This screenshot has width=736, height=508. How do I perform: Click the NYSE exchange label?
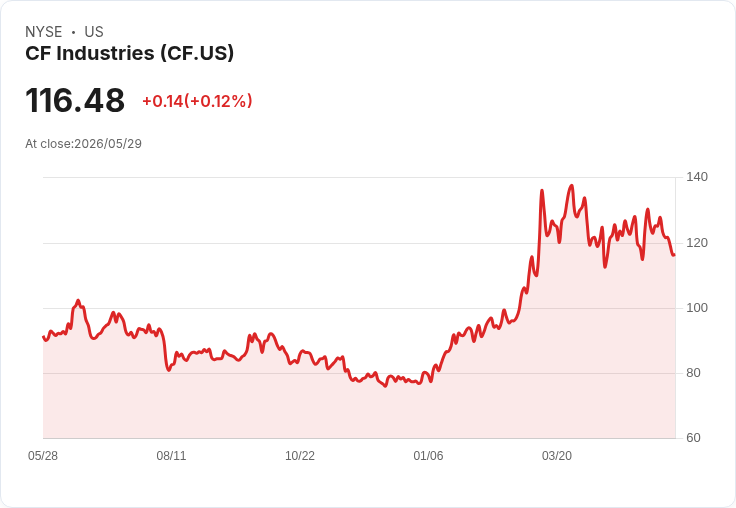44,32
